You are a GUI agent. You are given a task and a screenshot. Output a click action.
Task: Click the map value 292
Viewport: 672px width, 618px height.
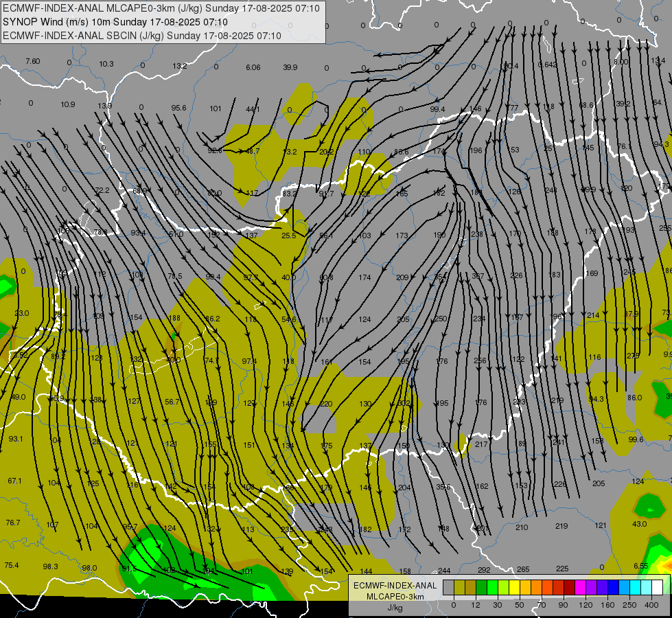tap(484, 570)
